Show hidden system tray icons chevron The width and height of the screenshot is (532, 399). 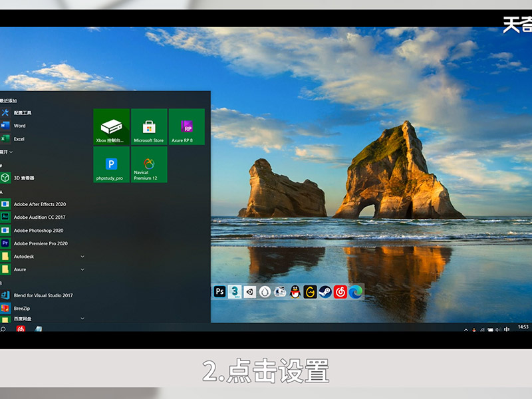tap(466, 330)
